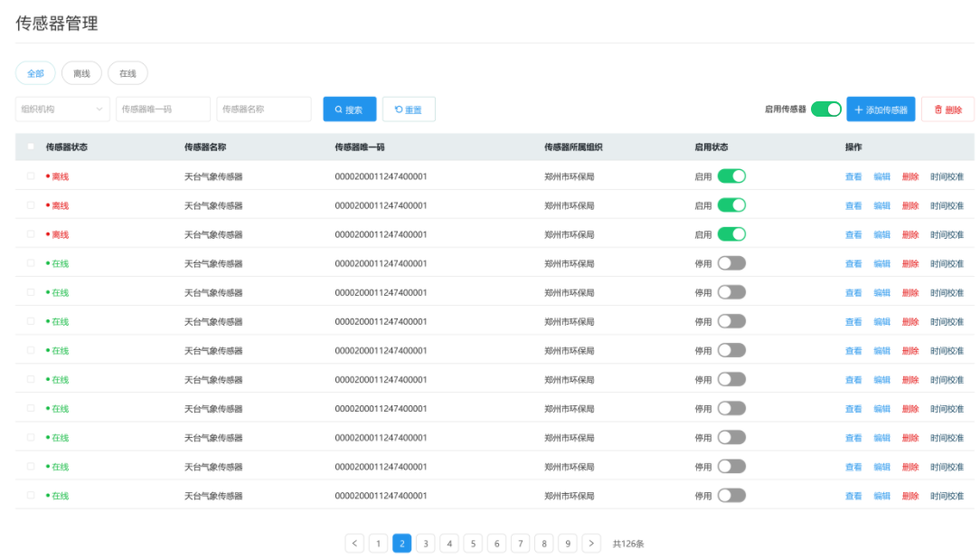Select the first row's checkbox
Viewport: 980px width, 560px height.
pyautogui.click(x=31, y=176)
